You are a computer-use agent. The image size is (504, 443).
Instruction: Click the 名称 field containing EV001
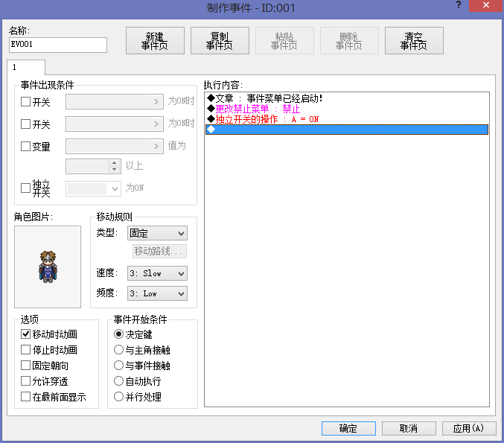58,45
